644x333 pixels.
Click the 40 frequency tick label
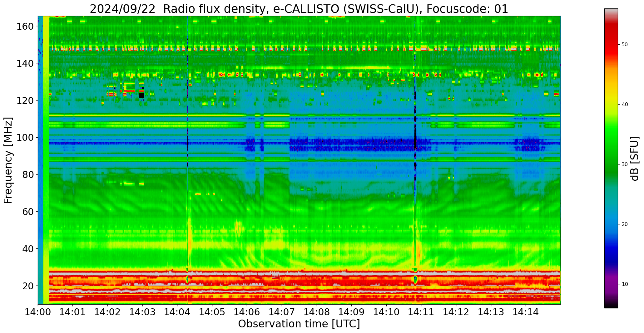(x=28, y=249)
